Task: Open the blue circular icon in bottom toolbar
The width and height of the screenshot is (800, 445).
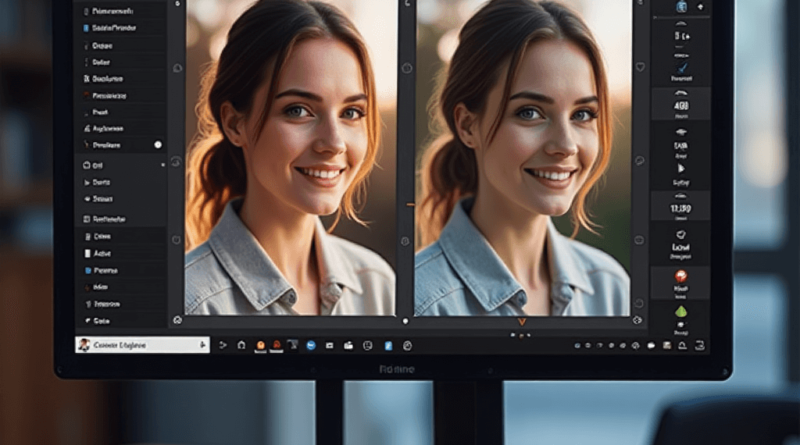Action: pyautogui.click(x=311, y=345)
